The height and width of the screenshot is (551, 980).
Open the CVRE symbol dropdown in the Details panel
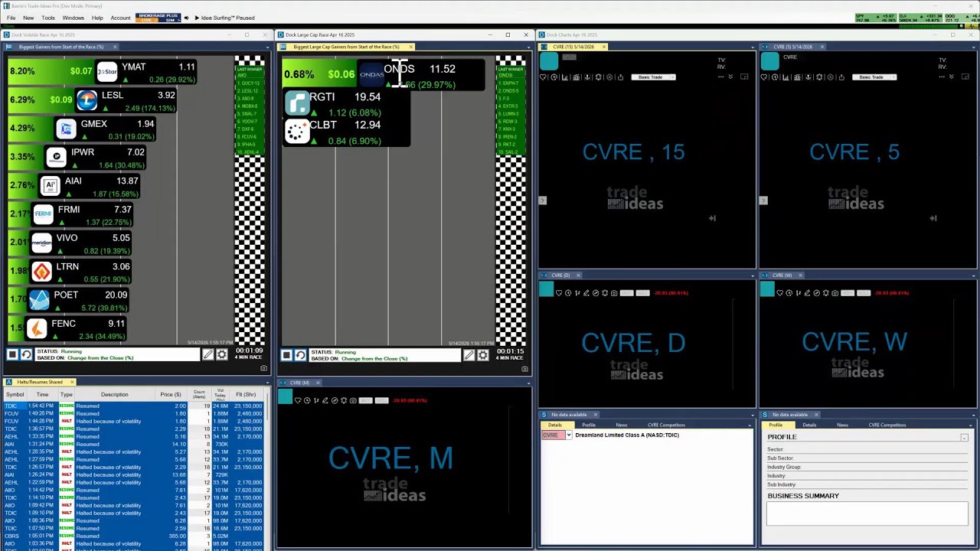[568, 435]
